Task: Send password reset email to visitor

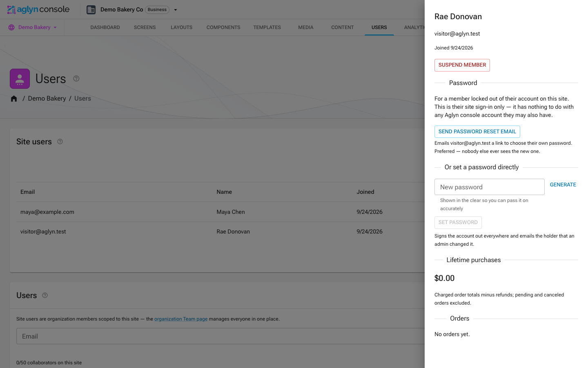Action: click(x=477, y=132)
